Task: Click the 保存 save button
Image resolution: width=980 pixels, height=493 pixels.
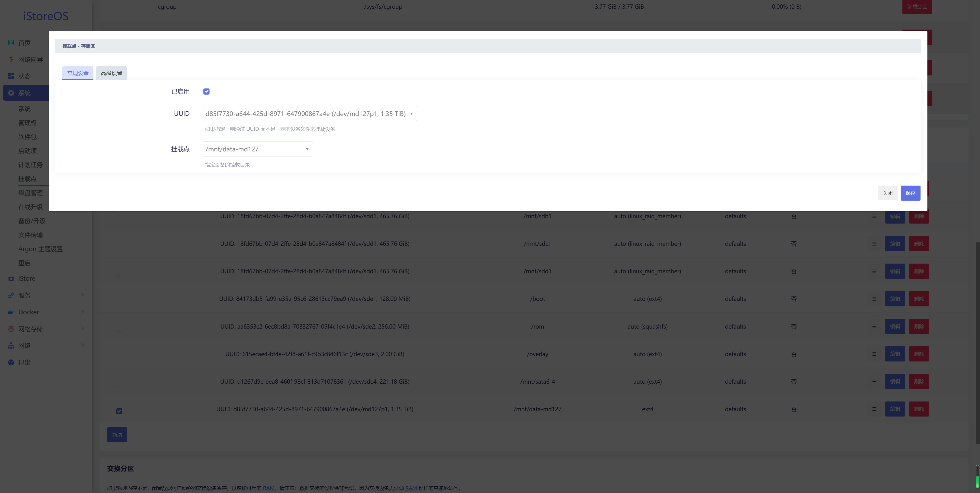Action: [910, 193]
